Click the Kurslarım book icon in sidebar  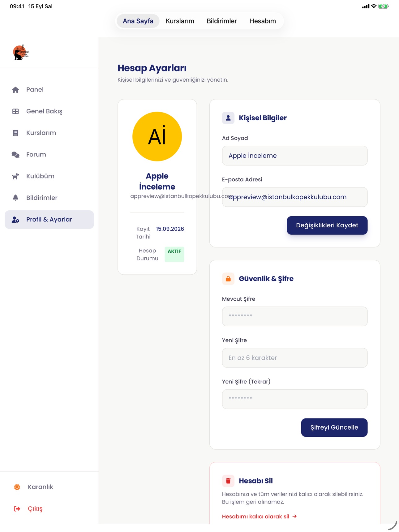pyautogui.click(x=15, y=133)
